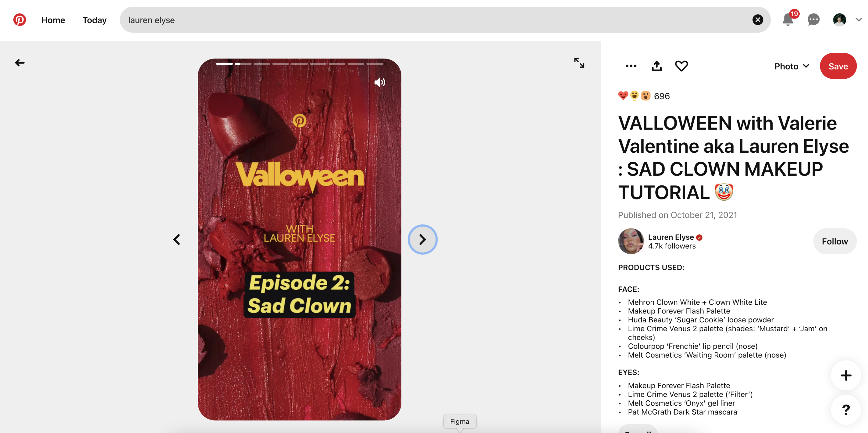Go to the next story page arrow
The height and width of the screenshot is (433, 868).
pos(422,239)
